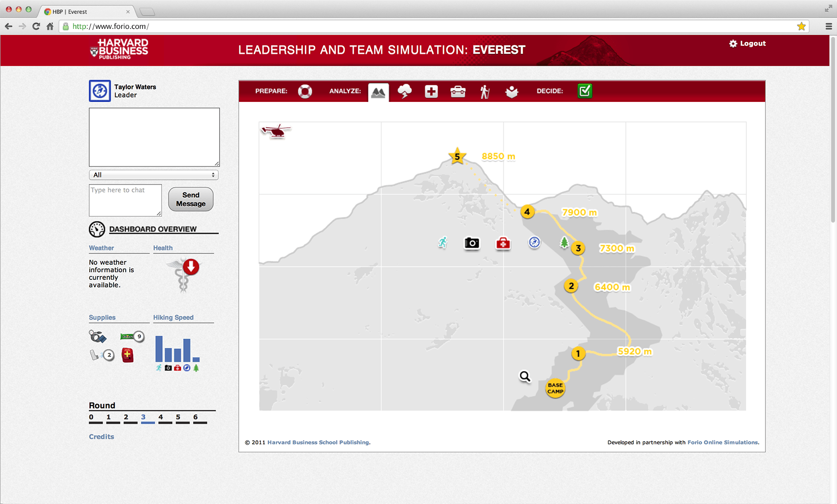
Task: Open the hands-holding-plant analyze icon
Action: pos(512,92)
